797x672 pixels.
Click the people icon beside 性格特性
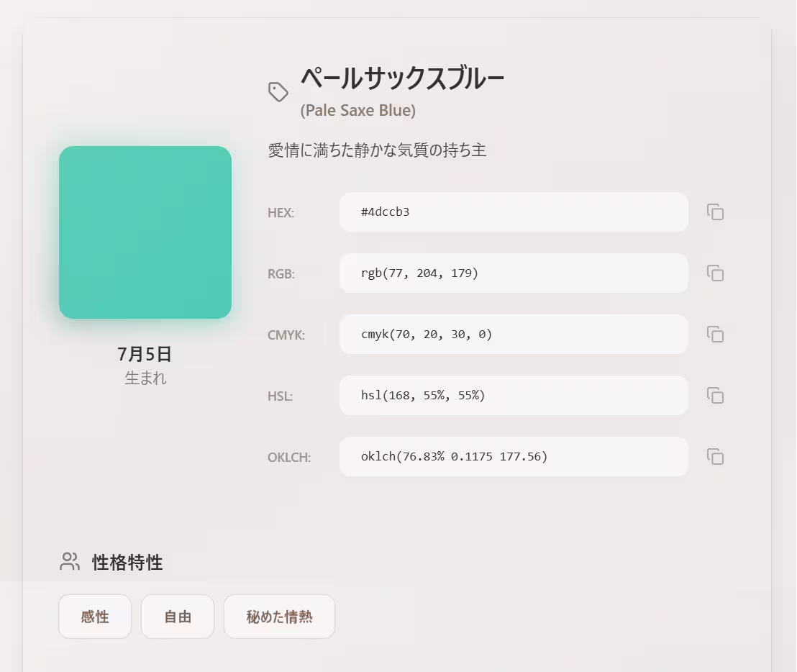click(x=70, y=562)
